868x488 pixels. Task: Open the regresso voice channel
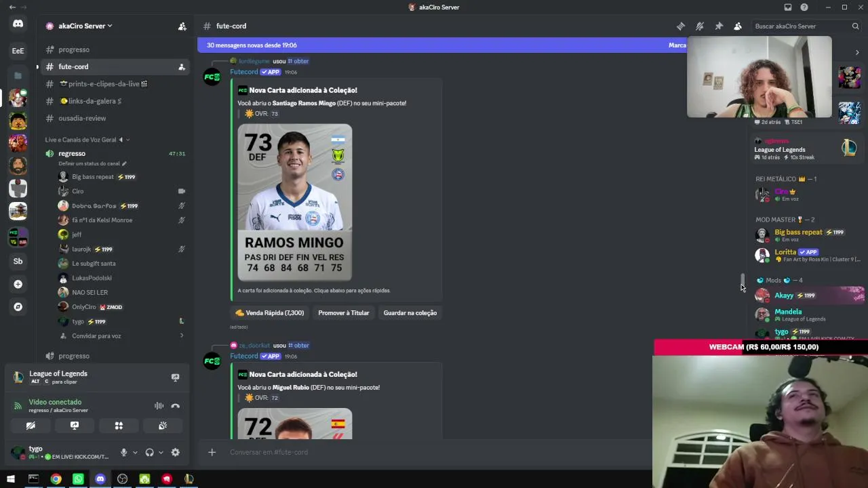click(113, 154)
